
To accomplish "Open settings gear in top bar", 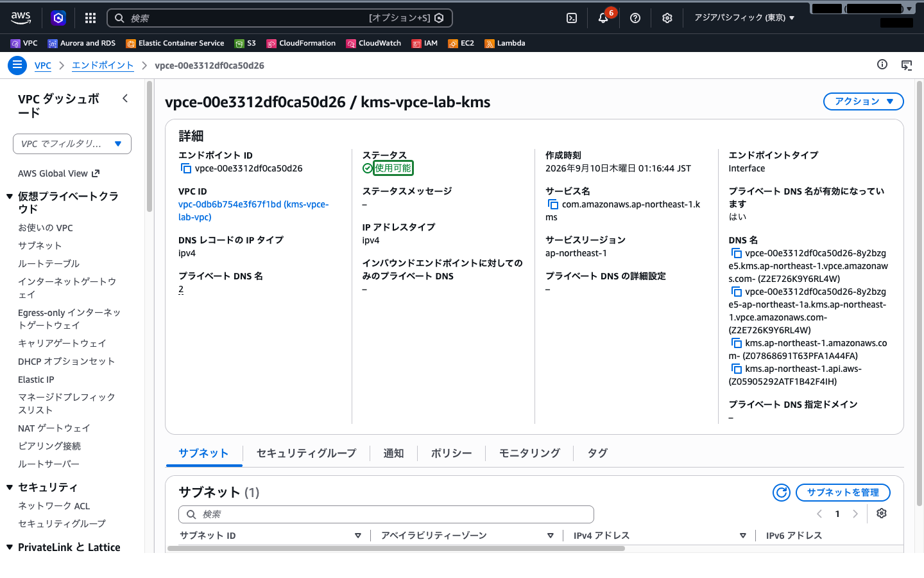I will click(x=667, y=18).
